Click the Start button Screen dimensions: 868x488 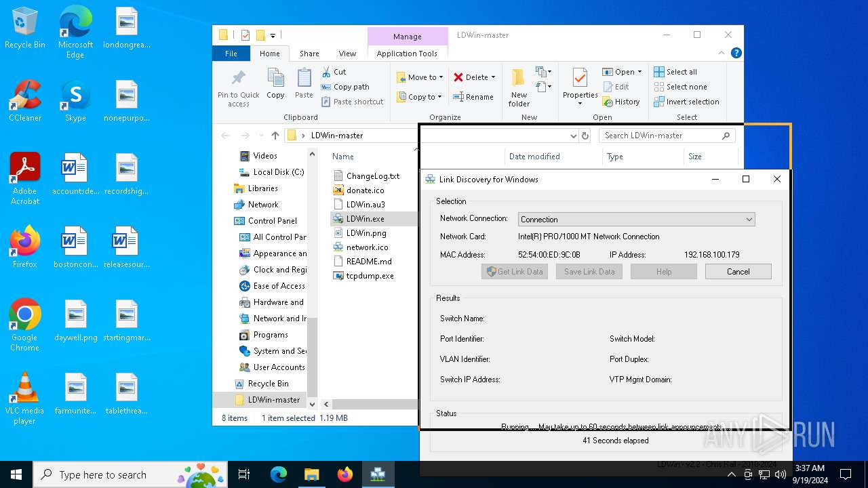(16, 474)
